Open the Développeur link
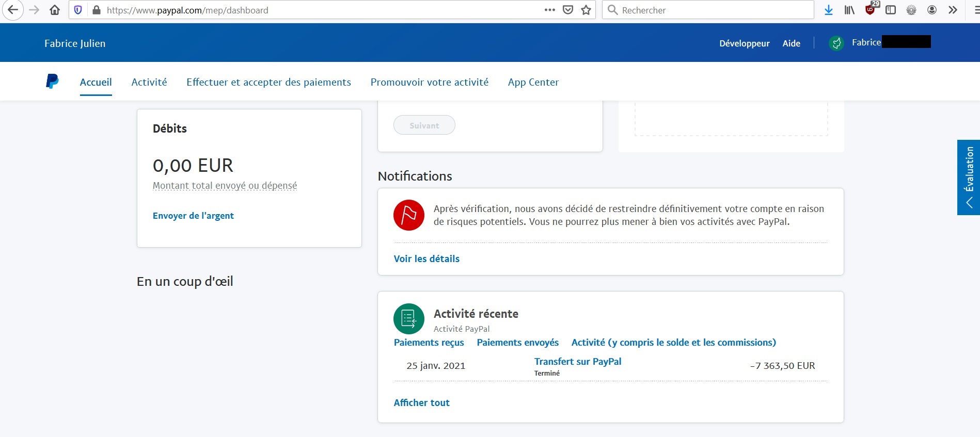 click(745, 43)
